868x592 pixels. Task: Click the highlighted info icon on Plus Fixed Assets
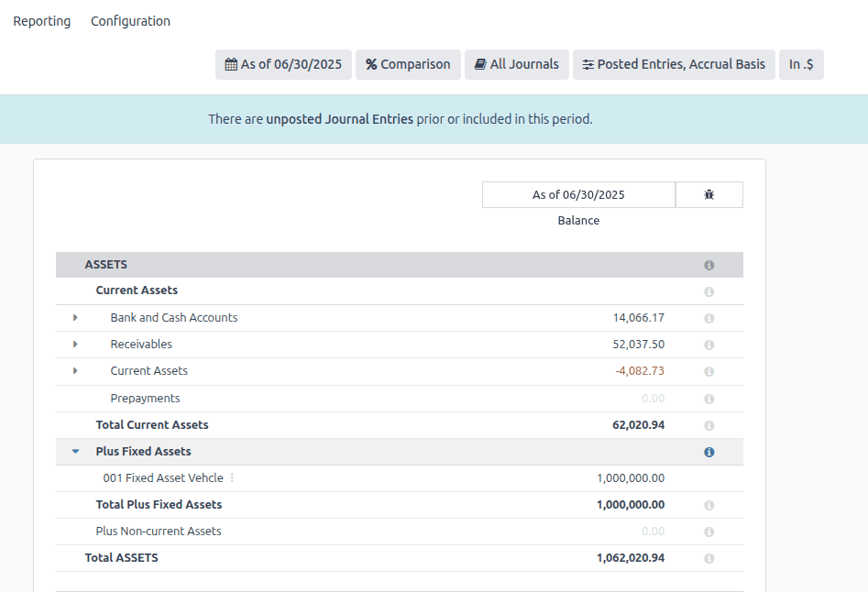click(709, 451)
